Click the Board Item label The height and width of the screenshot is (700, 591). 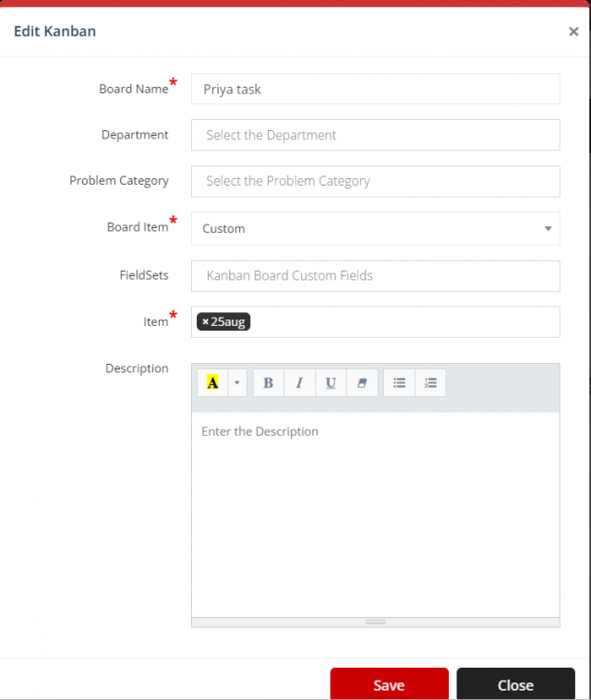pos(138,227)
